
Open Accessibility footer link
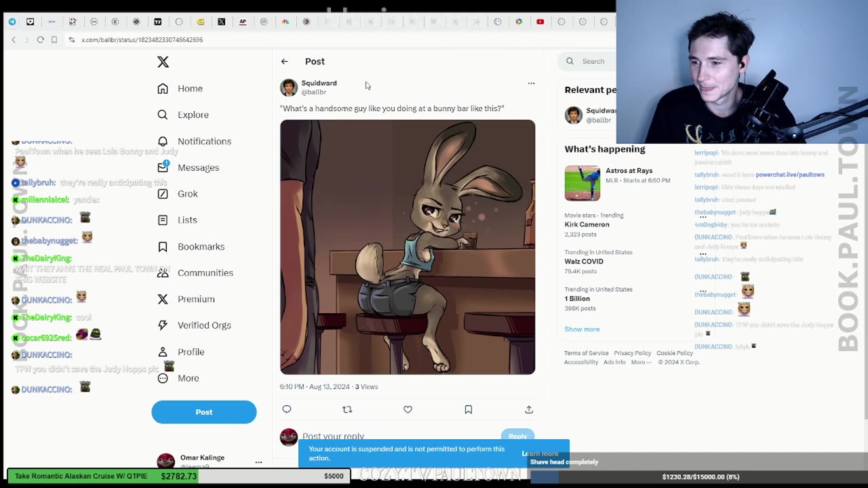tap(581, 362)
